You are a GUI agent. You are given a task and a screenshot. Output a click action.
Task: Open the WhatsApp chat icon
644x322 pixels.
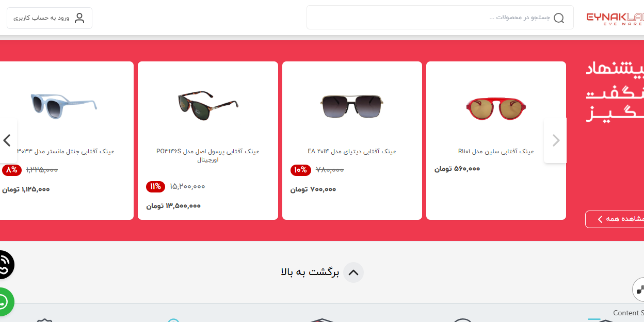click(x=4, y=301)
